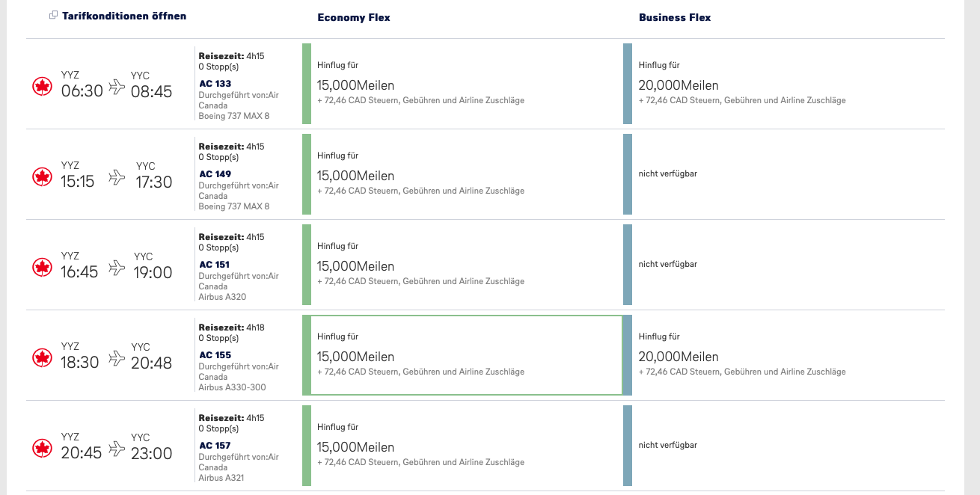Pick Economy Flex fare for 16:45 departure

tap(464, 265)
